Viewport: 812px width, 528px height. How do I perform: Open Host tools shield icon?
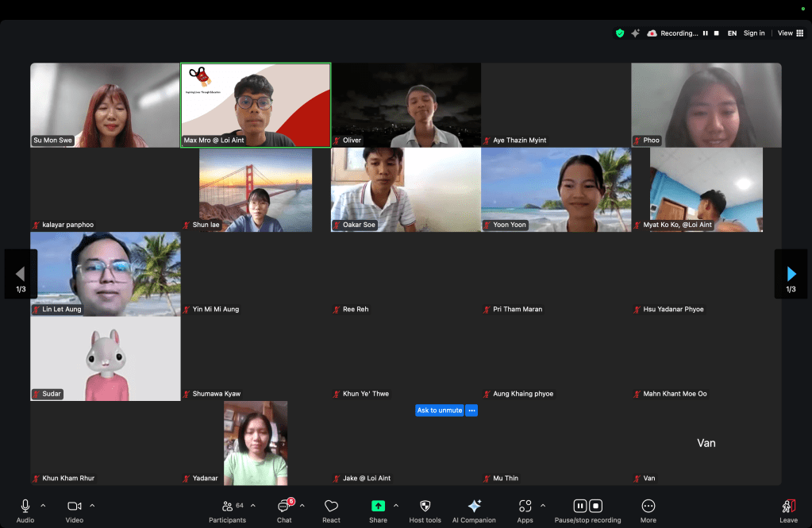pos(425,506)
